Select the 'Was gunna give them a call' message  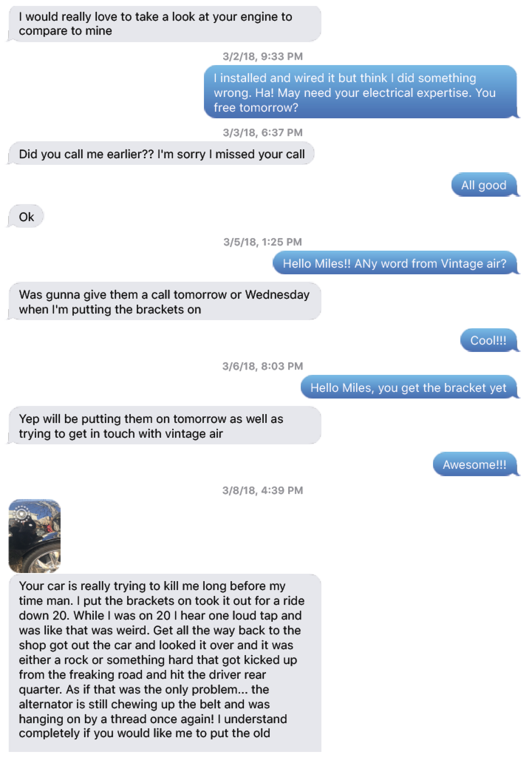164,302
